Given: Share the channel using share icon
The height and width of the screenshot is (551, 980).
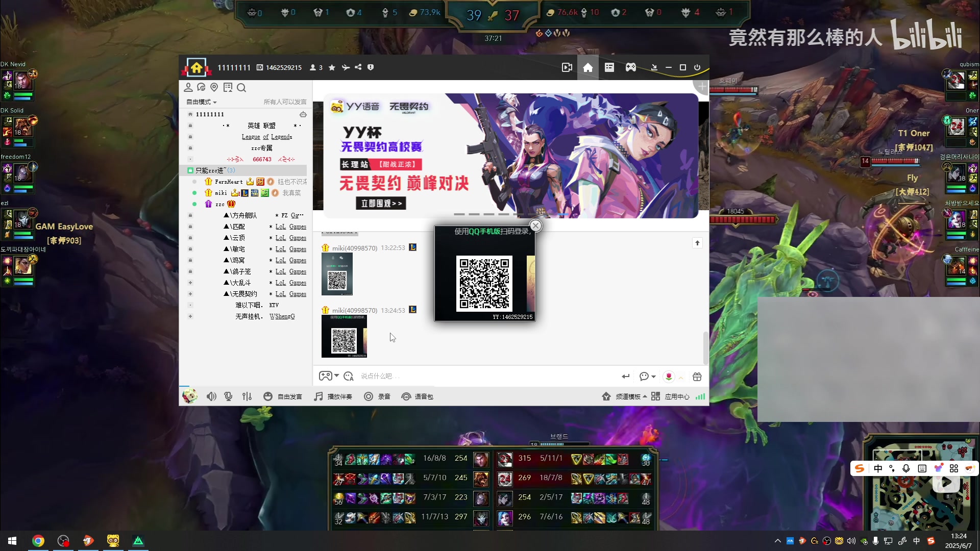Looking at the screenshot, I should pos(358,67).
